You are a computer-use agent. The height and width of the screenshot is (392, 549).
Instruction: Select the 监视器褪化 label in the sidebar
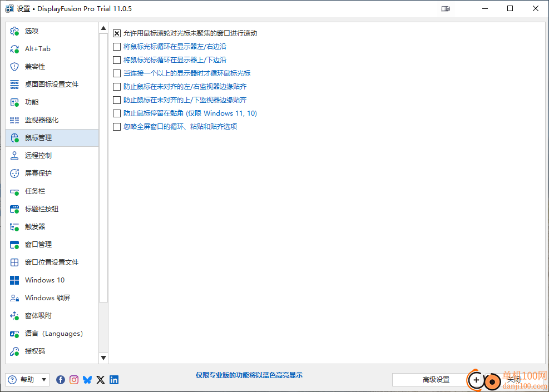tap(42, 120)
